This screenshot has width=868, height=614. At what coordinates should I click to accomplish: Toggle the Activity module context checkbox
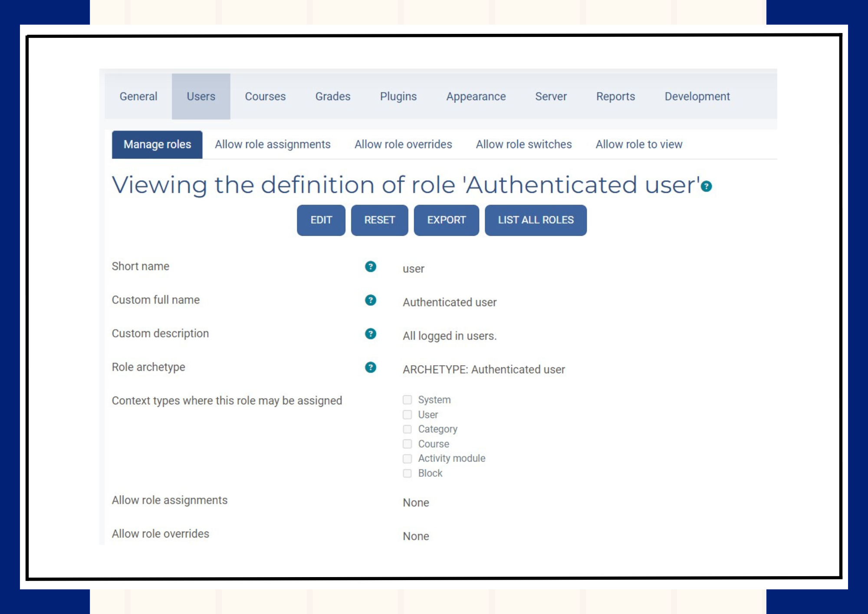pos(407,458)
